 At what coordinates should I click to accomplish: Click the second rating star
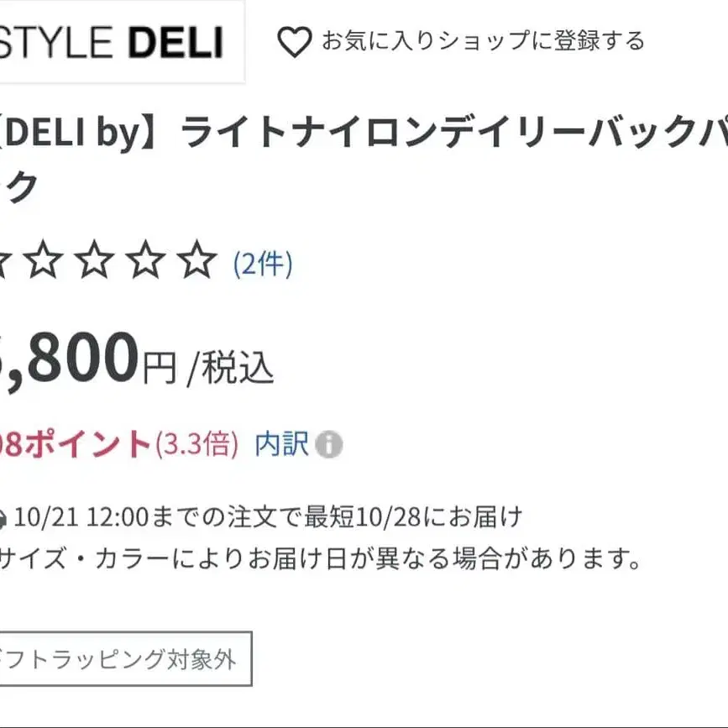43,259
